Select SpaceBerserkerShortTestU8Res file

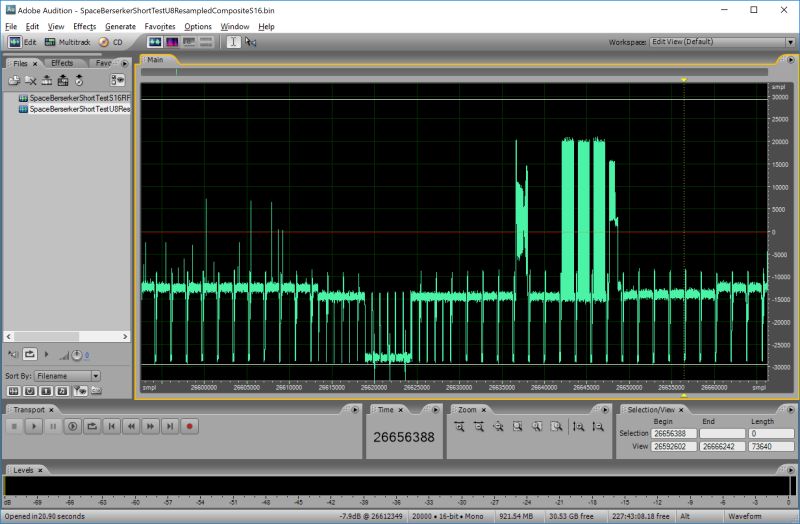coord(74,109)
